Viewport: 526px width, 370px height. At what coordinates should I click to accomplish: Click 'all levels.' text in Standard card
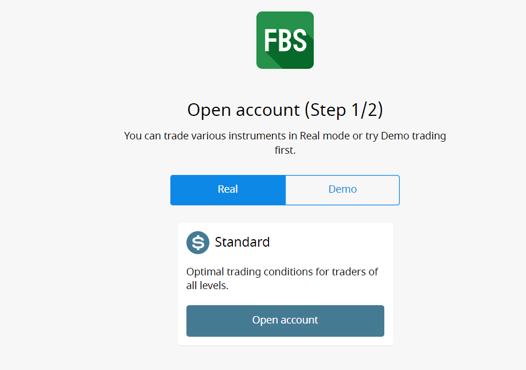[x=207, y=285]
